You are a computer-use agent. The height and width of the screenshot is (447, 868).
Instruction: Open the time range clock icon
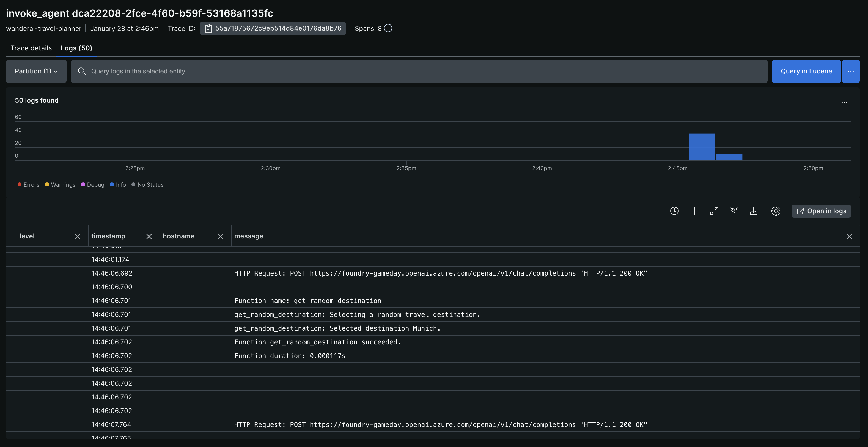coord(674,211)
